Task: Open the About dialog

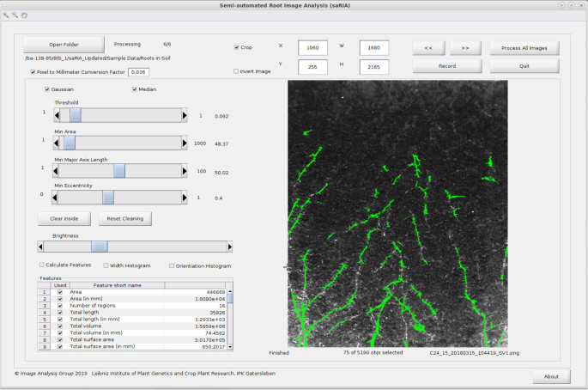Action: 551,376
